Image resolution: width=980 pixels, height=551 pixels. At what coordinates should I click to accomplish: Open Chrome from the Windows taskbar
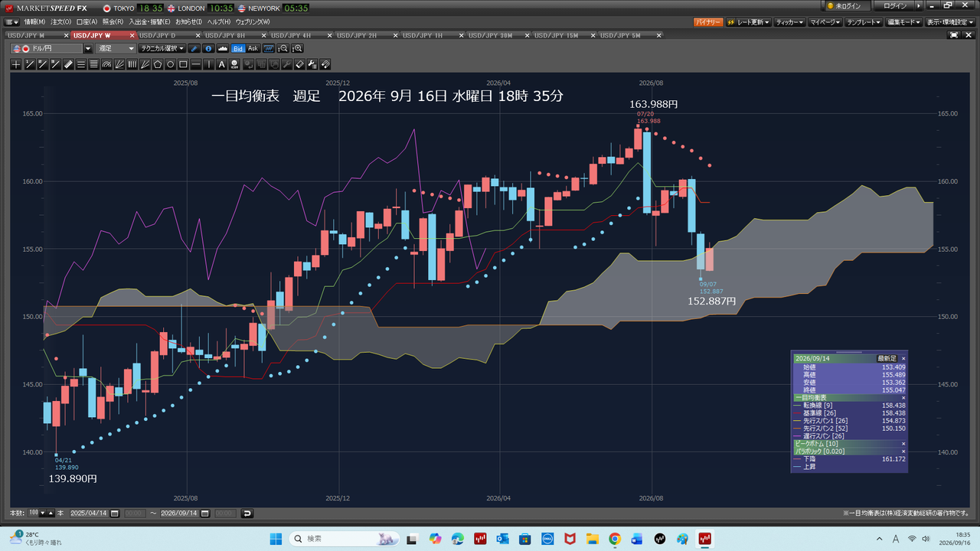(x=614, y=539)
